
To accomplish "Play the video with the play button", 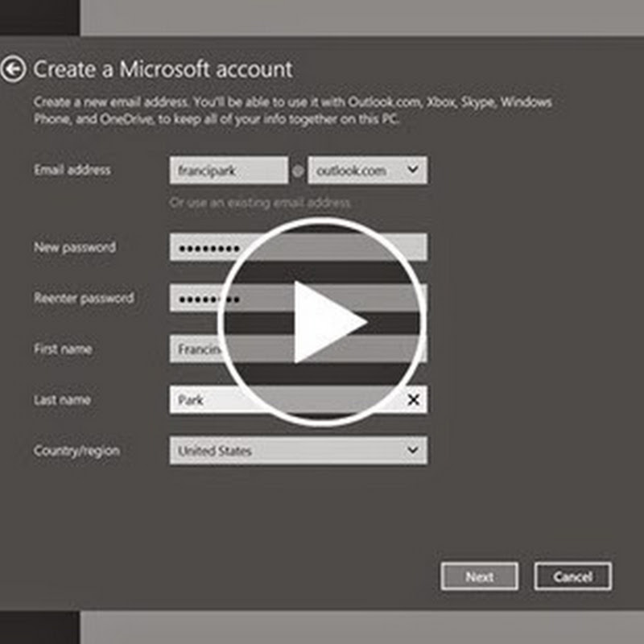I will coord(323,322).
